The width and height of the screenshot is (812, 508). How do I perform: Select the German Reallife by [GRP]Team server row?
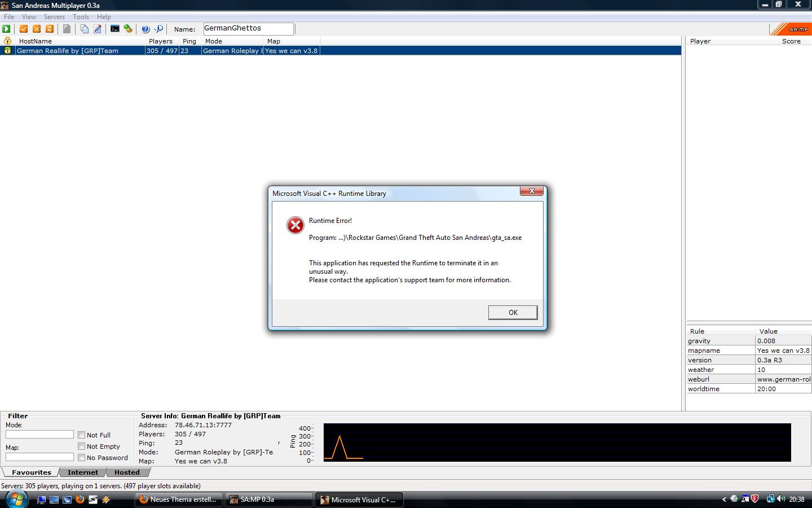point(341,50)
